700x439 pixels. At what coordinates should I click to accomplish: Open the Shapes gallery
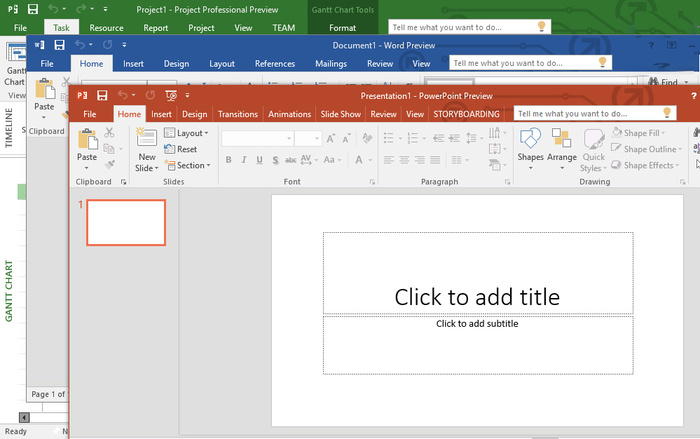[530, 140]
